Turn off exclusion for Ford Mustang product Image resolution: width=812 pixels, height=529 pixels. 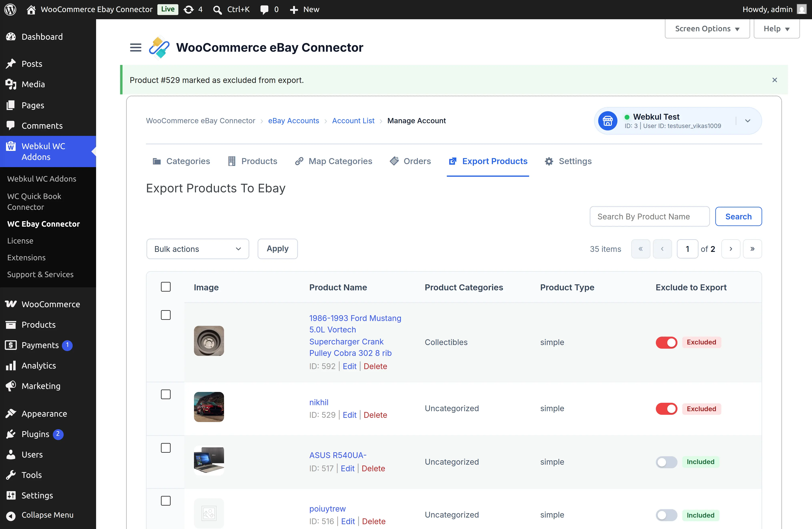[666, 342]
